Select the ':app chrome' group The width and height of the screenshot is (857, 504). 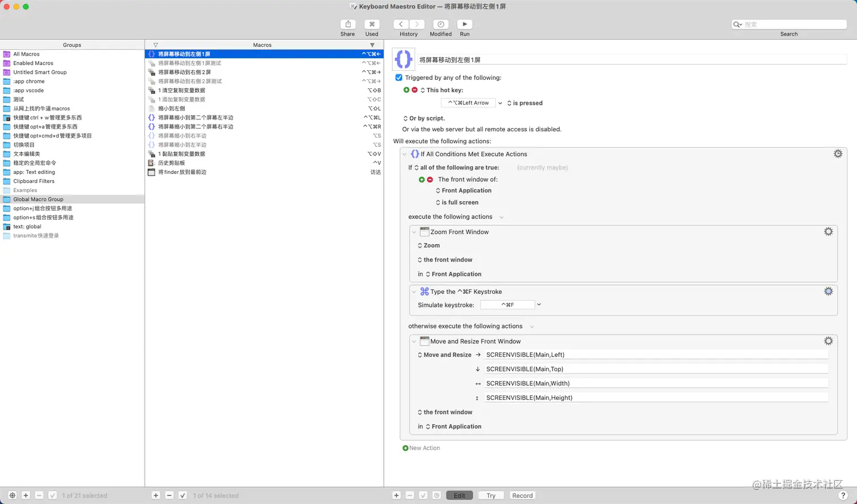(x=72, y=82)
